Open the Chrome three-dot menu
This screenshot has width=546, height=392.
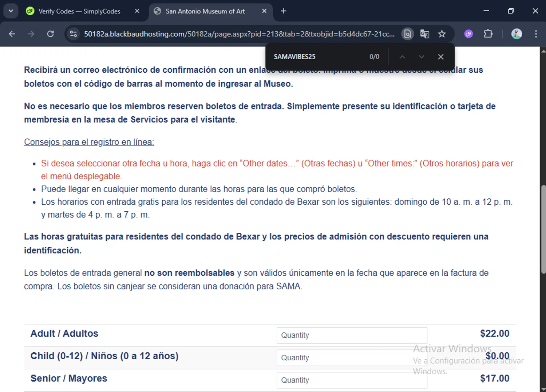[x=536, y=34]
